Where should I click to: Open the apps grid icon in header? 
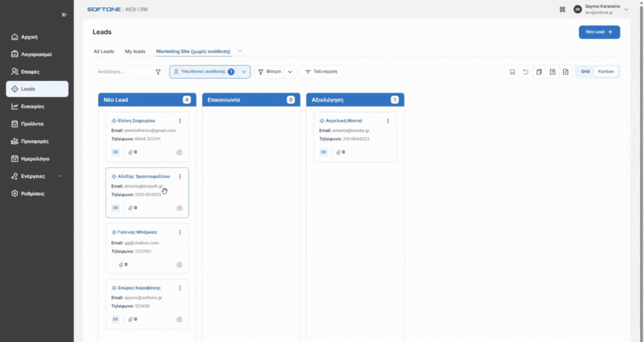click(x=562, y=10)
